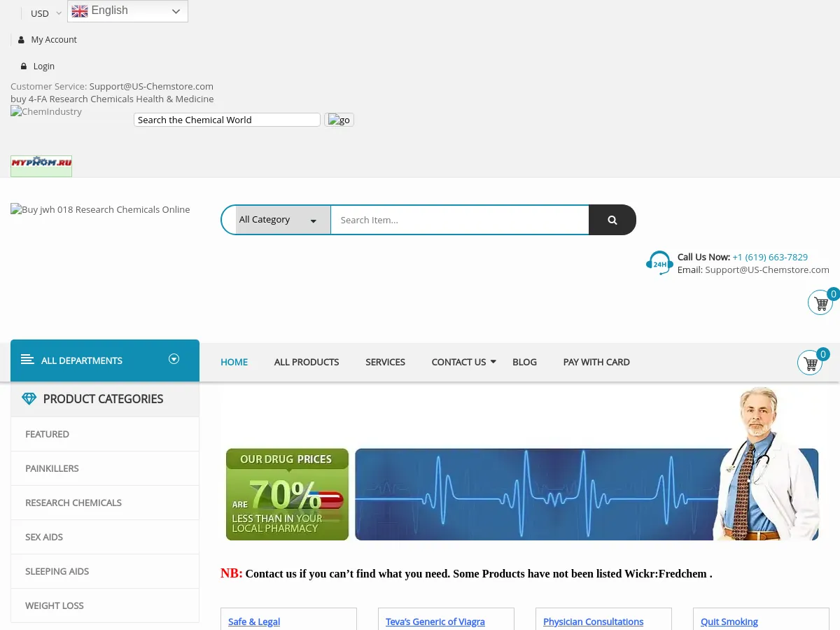840x630 pixels.
Task: Open the Physician Consultations link
Action: (593, 622)
